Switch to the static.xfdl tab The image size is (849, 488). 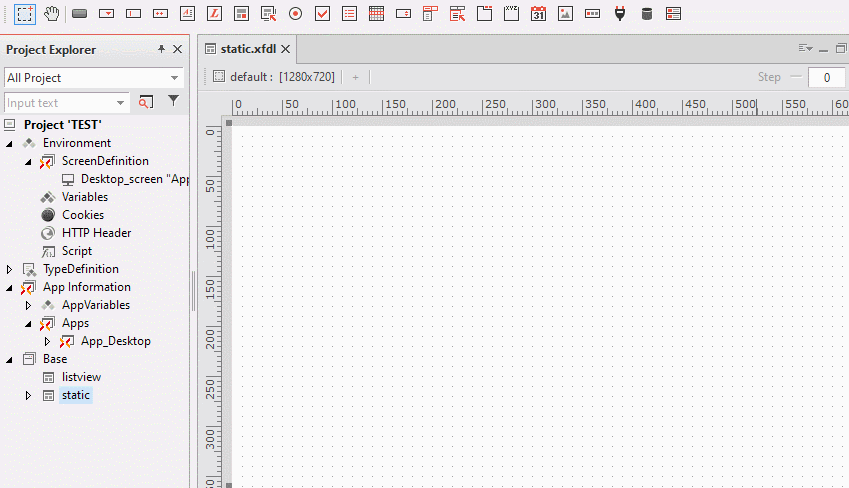[240, 49]
